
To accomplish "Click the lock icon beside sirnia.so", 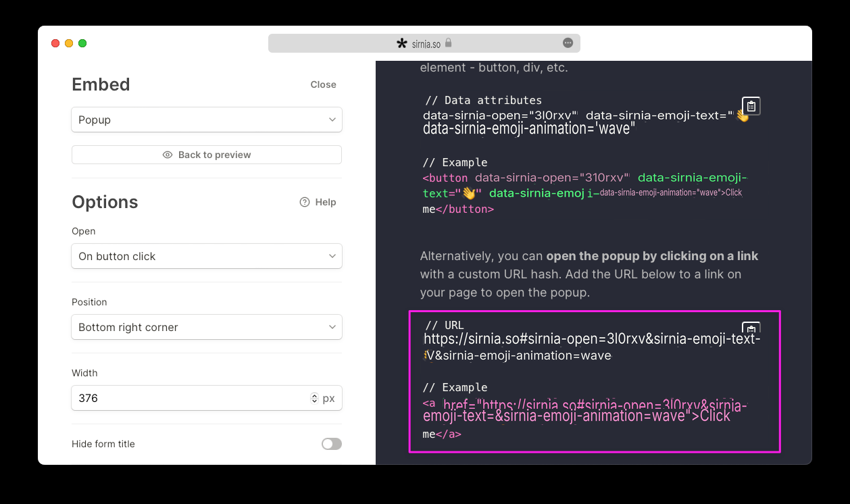I will tap(448, 43).
